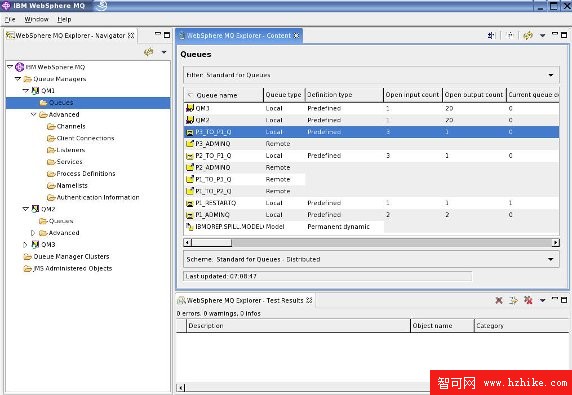Open the Window menu
This screenshot has height=395, width=572.
[36, 19]
